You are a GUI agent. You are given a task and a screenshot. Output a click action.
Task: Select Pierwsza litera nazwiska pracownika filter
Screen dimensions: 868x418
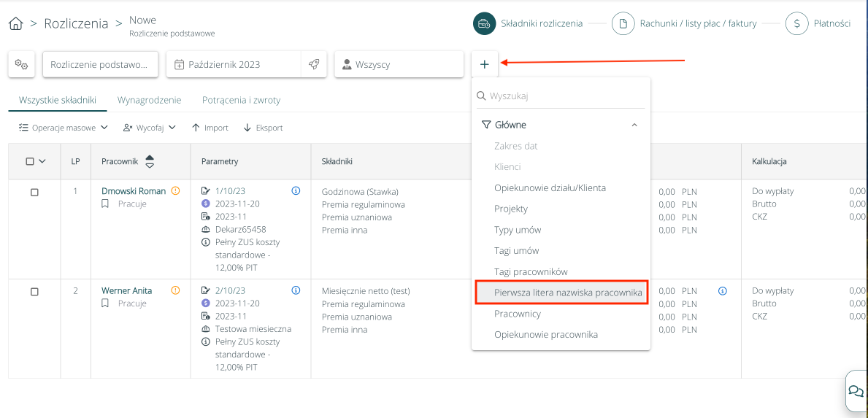click(x=561, y=293)
